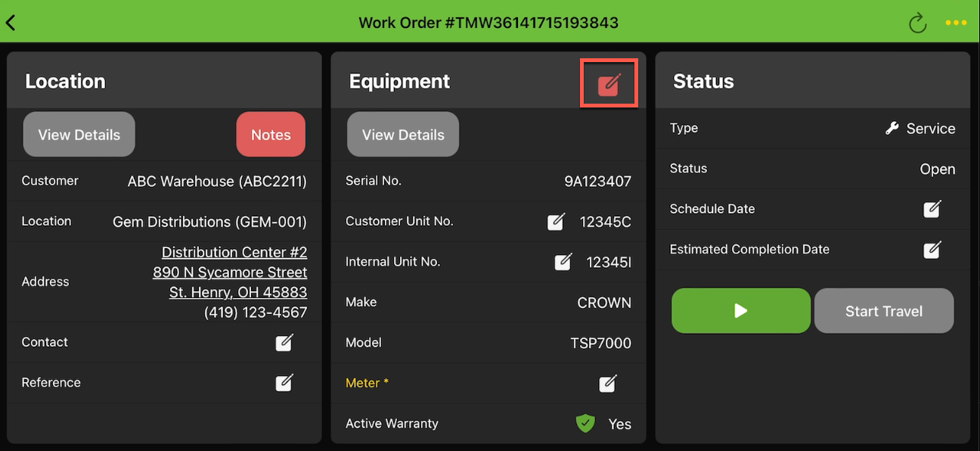
Task: Open Location View Details
Action: [x=79, y=135]
